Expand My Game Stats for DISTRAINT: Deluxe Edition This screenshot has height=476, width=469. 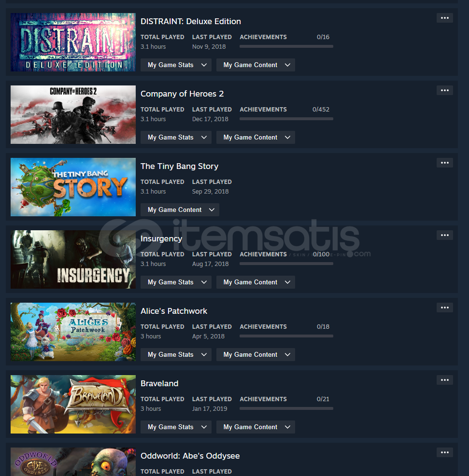click(x=176, y=65)
